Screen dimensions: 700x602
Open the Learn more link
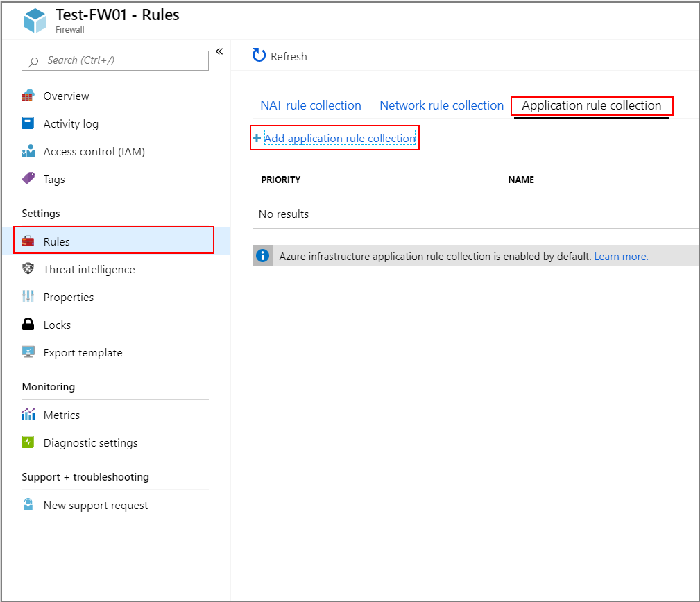(x=620, y=256)
